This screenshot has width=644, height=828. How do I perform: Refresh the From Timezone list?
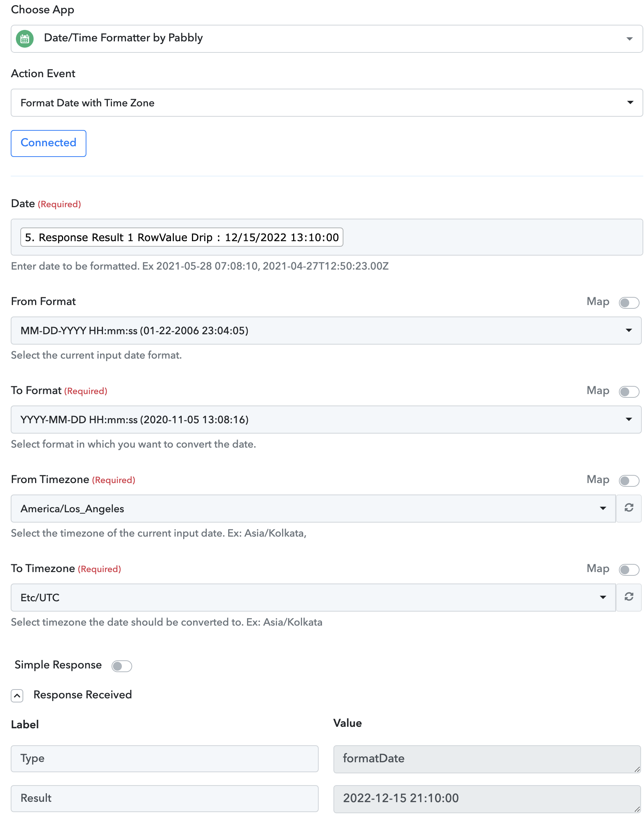(629, 509)
